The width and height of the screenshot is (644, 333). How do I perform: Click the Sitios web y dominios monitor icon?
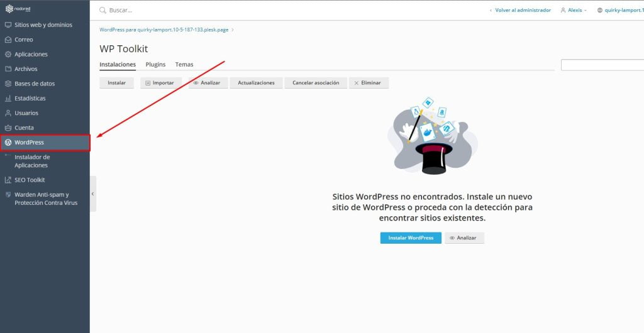tap(8, 25)
